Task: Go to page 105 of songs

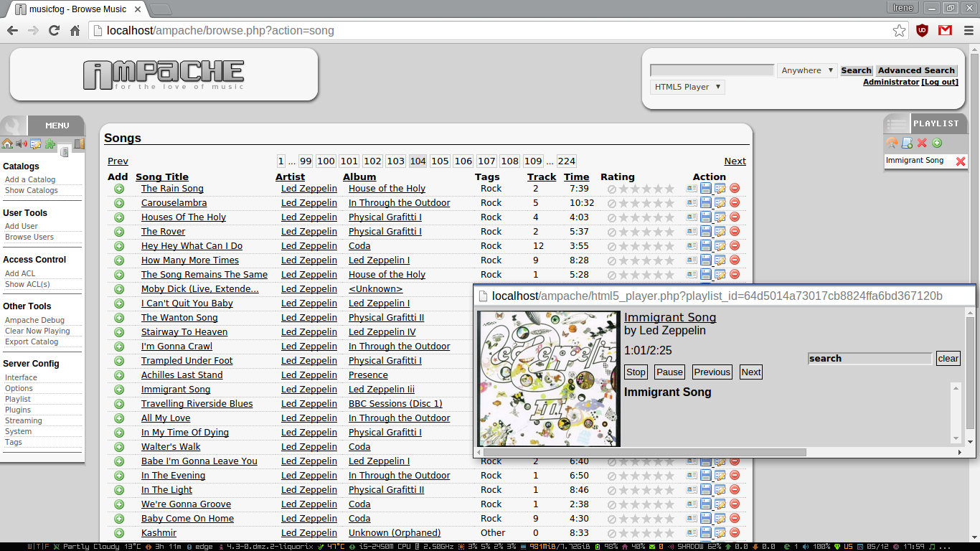Action: [440, 161]
